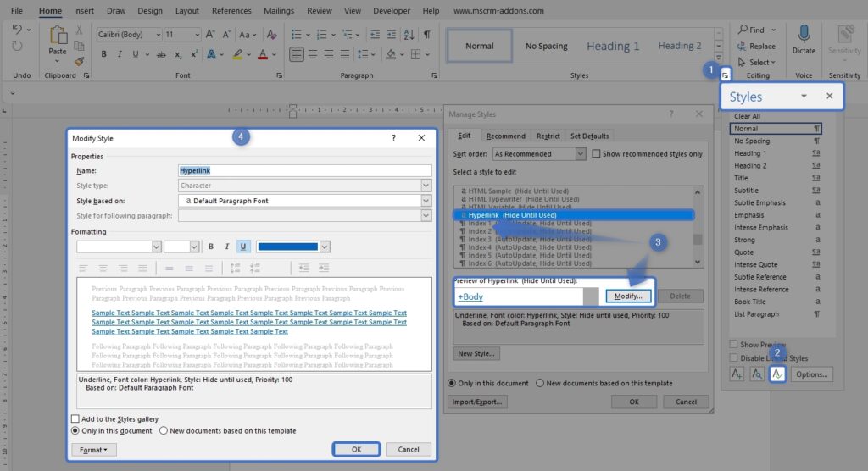Align text left in ribbon
868x471 pixels.
pyautogui.click(x=297, y=54)
